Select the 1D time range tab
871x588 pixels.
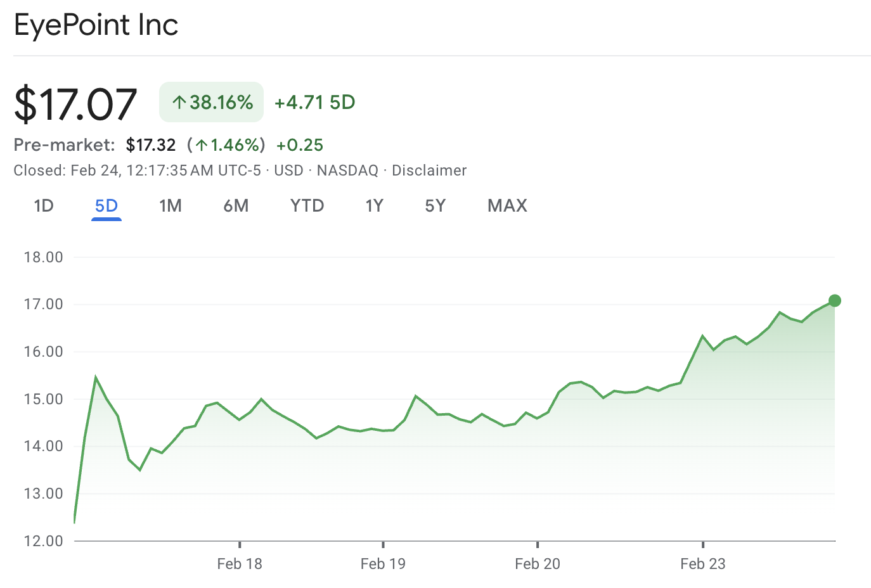[44, 205]
